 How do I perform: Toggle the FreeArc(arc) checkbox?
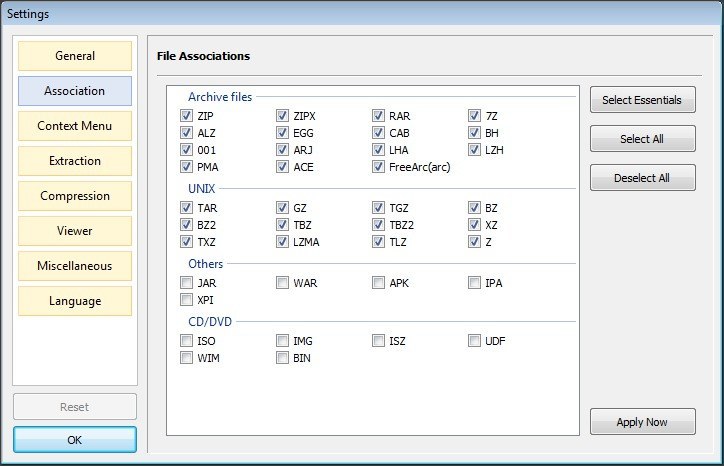[x=378, y=167]
